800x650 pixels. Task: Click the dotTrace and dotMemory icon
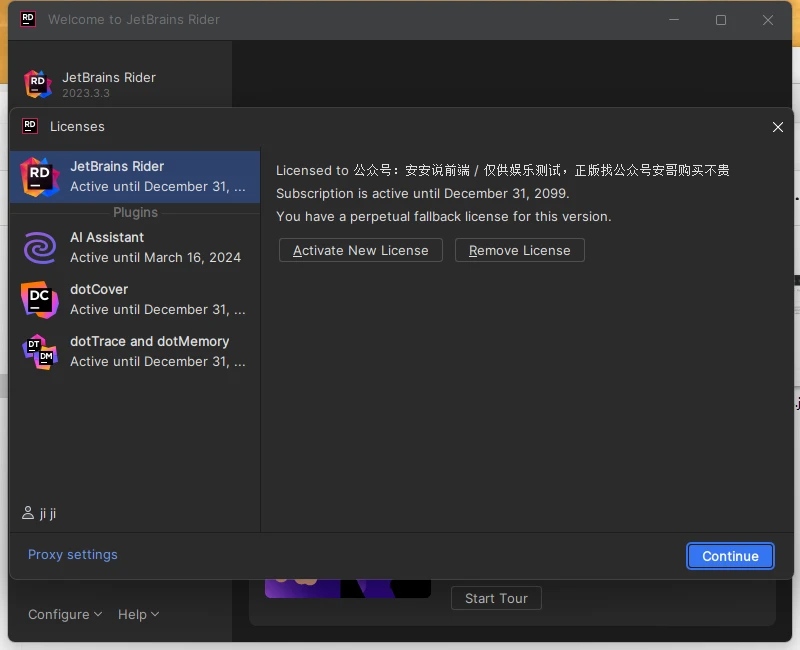point(40,352)
